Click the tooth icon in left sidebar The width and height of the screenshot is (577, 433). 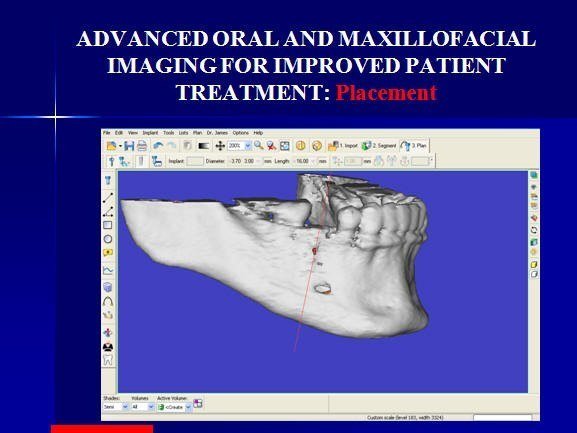tap(108, 359)
